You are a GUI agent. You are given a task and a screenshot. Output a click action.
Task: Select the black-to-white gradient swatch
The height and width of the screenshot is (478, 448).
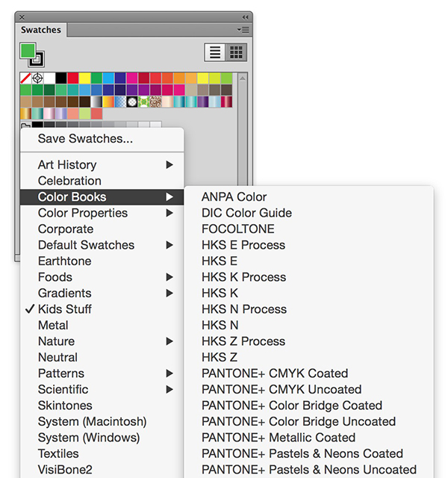[x=96, y=102]
